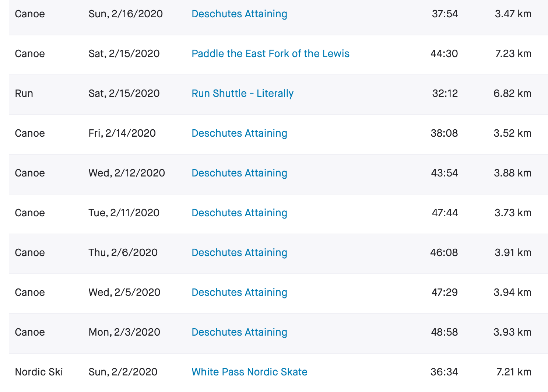Open Deschutes Attaining from Fri 2/14/2020
Image resolution: width=548 pixels, height=392 pixels.
click(x=239, y=133)
